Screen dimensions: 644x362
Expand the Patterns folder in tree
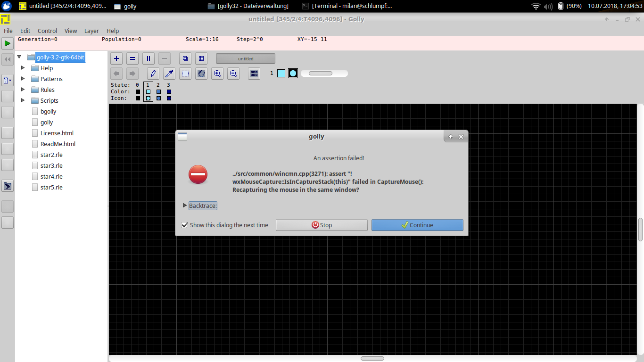(23, 79)
